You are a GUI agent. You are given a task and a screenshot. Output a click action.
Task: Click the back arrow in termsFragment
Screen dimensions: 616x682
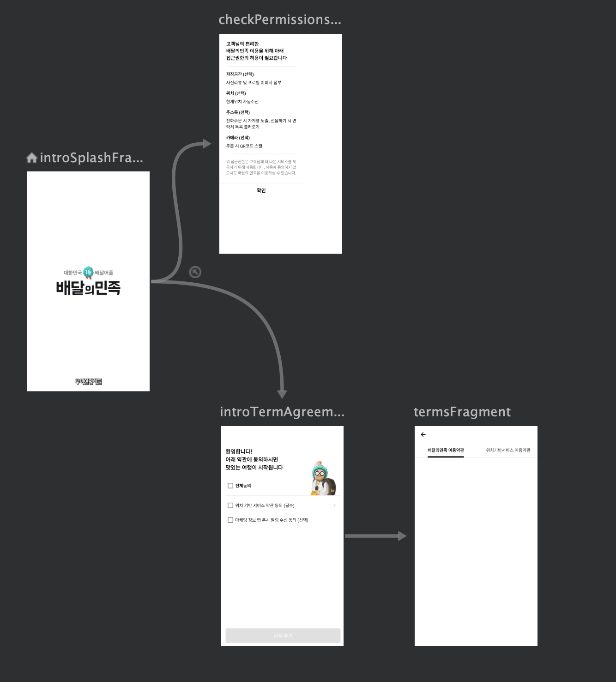pyautogui.click(x=423, y=434)
